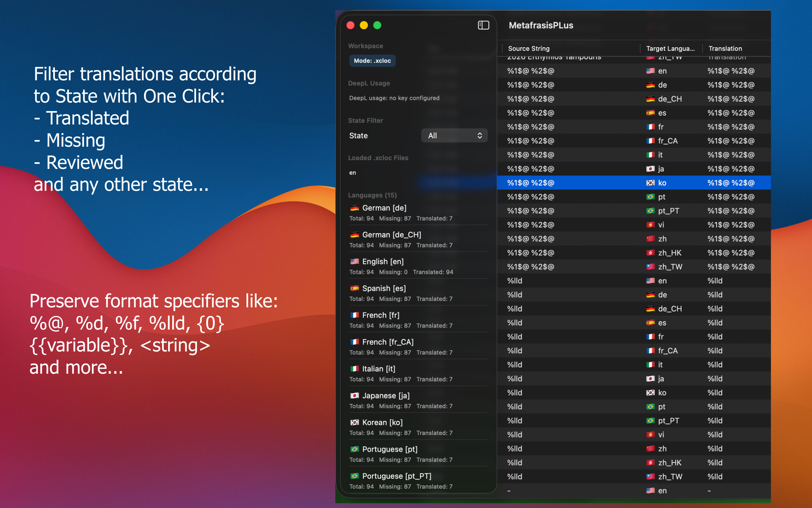This screenshot has height=508, width=812.
Task: Select the %lld source string in the ja row
Action: [x=514, y=379]
